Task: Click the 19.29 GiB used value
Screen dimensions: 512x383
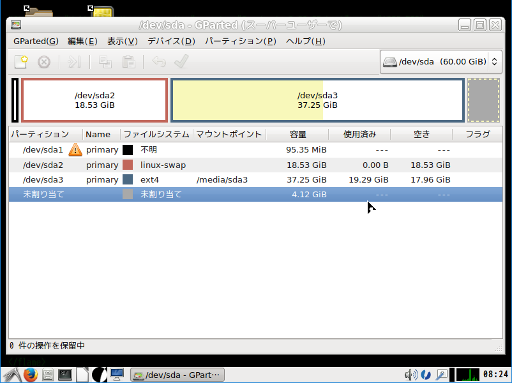Action: click(x=368, y=180)
